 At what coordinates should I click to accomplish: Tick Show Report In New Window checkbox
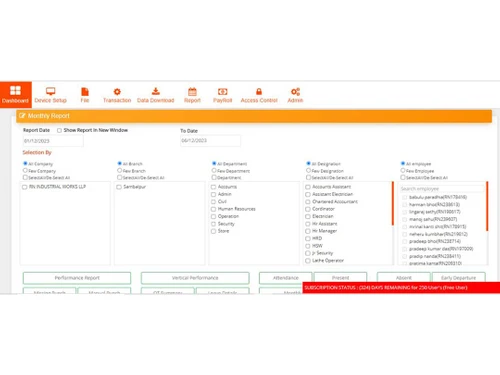tap(59, 130)
